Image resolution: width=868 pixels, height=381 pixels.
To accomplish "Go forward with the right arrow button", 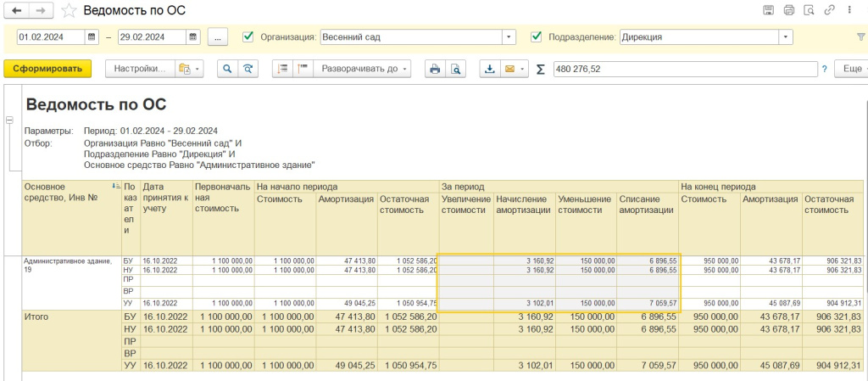I will (41, 10).
